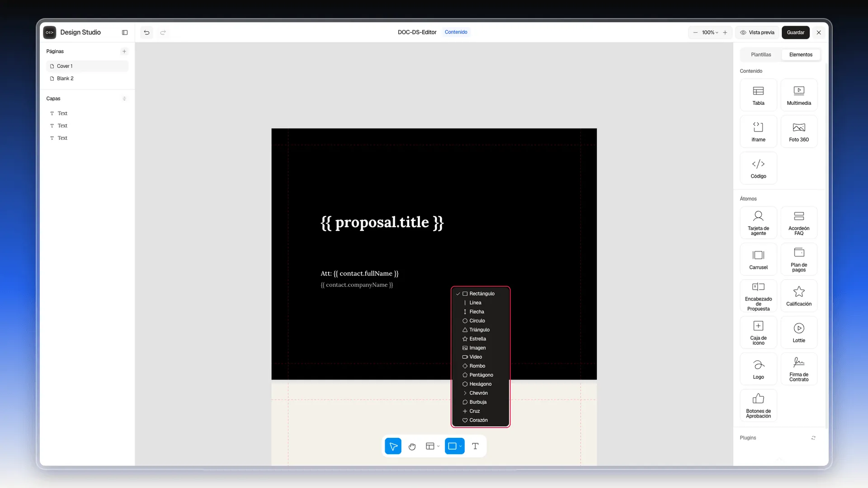Select the rectangle shape tool button

[x=452, y=446]
